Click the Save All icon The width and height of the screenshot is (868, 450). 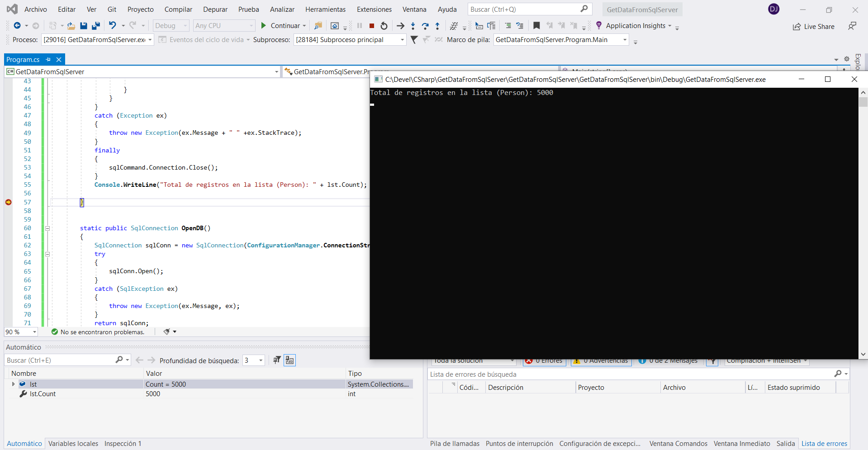[96, 26]
